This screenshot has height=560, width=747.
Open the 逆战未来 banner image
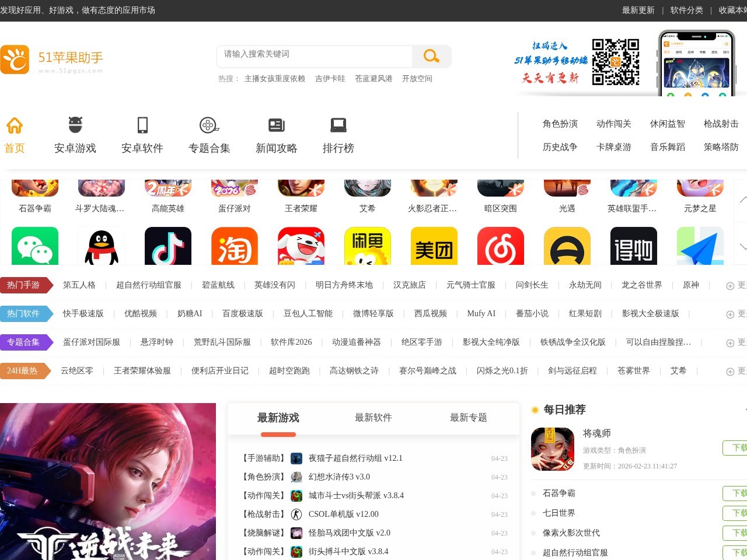pos(108,481)
